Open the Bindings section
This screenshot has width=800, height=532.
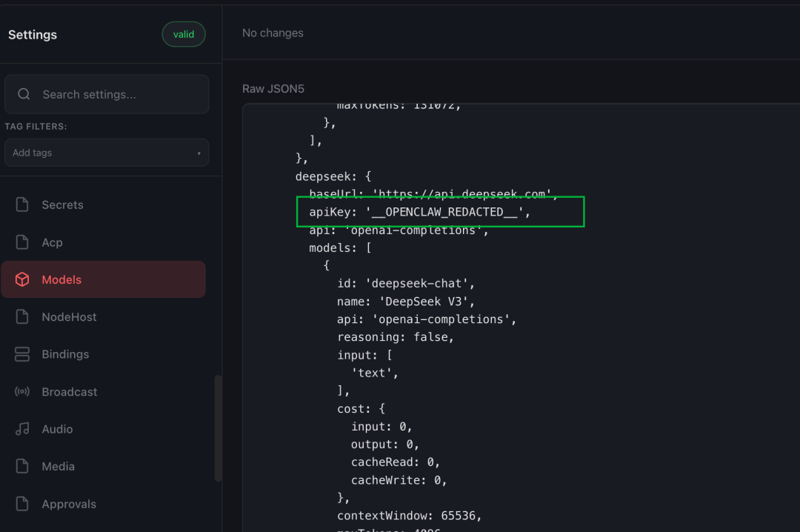tap(104, 354)
